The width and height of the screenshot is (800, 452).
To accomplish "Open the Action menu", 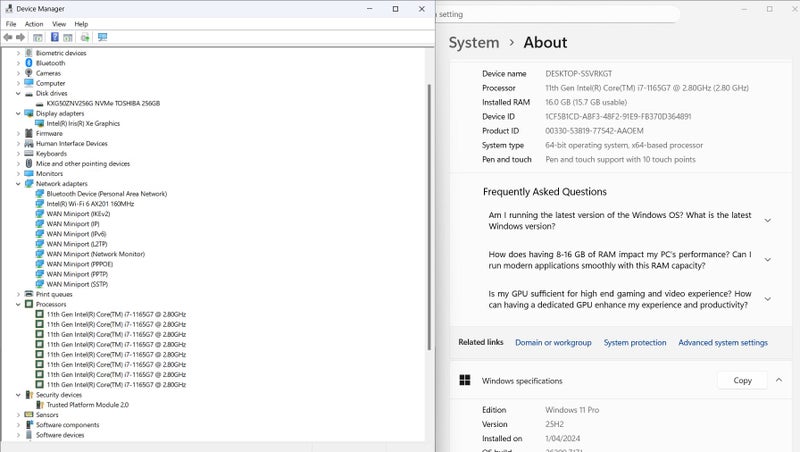I will pyautogui.click(x=34, y=23).
